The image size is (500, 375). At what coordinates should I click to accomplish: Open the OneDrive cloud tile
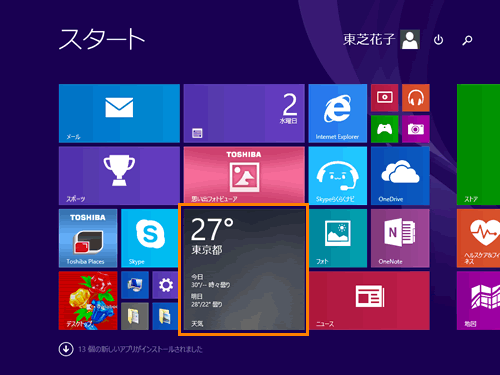pyautogui.click(x=400, y=176)
